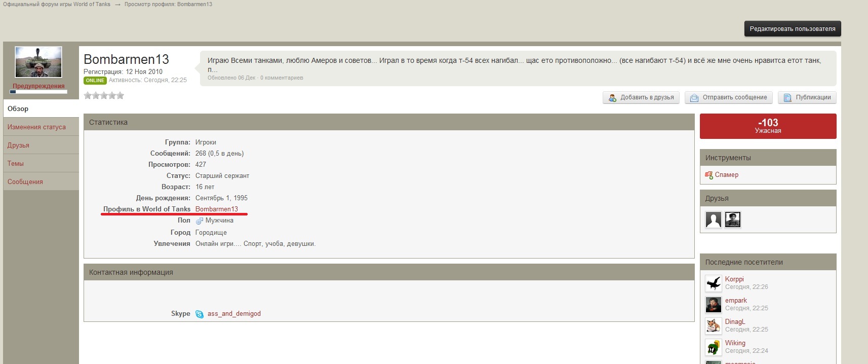Open Korppi's profile link
868x364 pixels.
[734, 279]
